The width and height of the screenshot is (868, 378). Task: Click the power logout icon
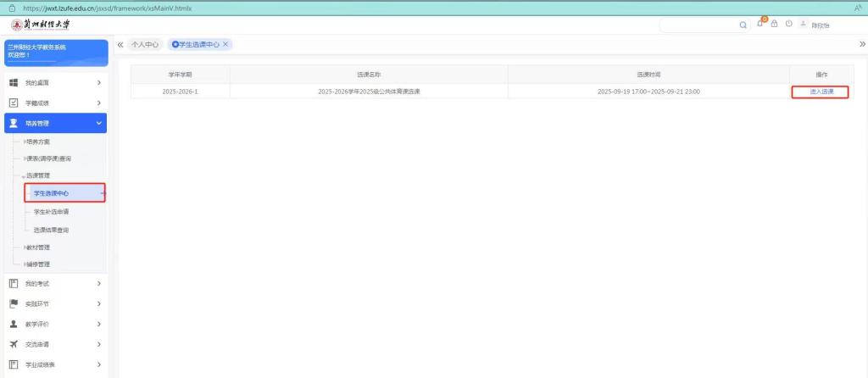[x=788, y=24]
